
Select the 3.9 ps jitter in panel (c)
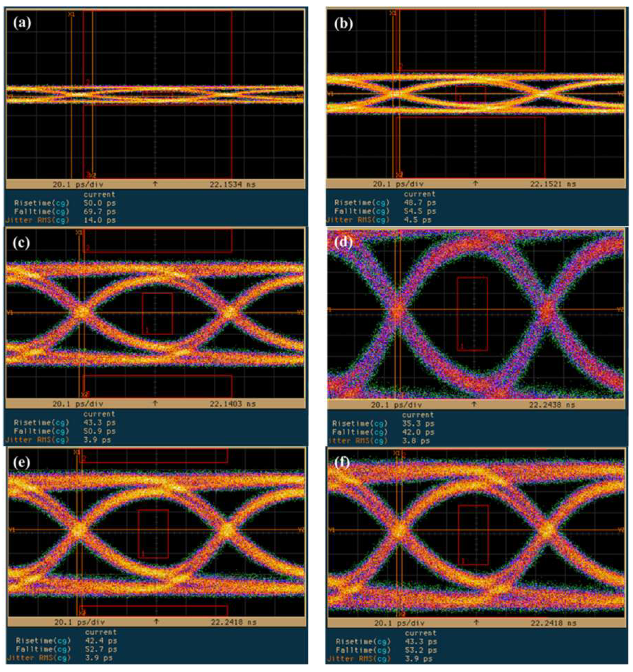(97, 440)
